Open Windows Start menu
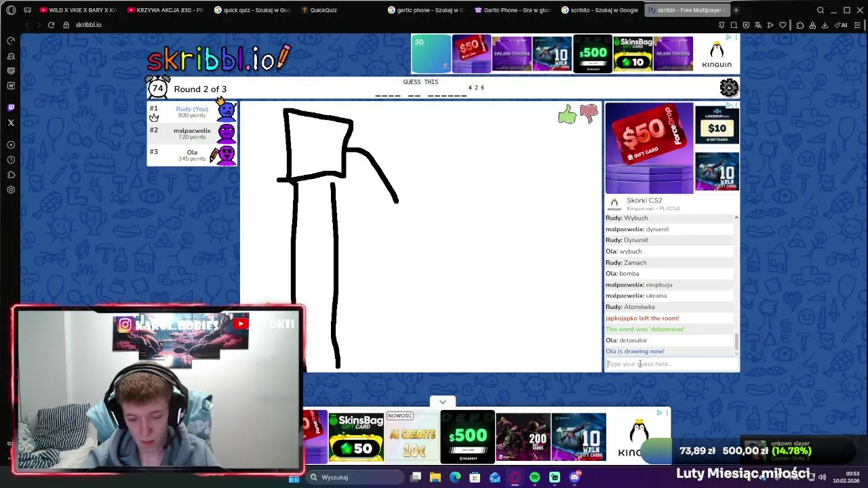Viewport: 868px width, 488px height. (294, 477)
